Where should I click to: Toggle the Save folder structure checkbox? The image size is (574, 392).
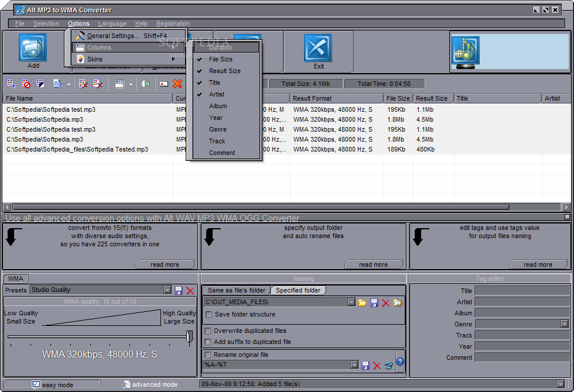pyautogui.click(x=209, y=315)
